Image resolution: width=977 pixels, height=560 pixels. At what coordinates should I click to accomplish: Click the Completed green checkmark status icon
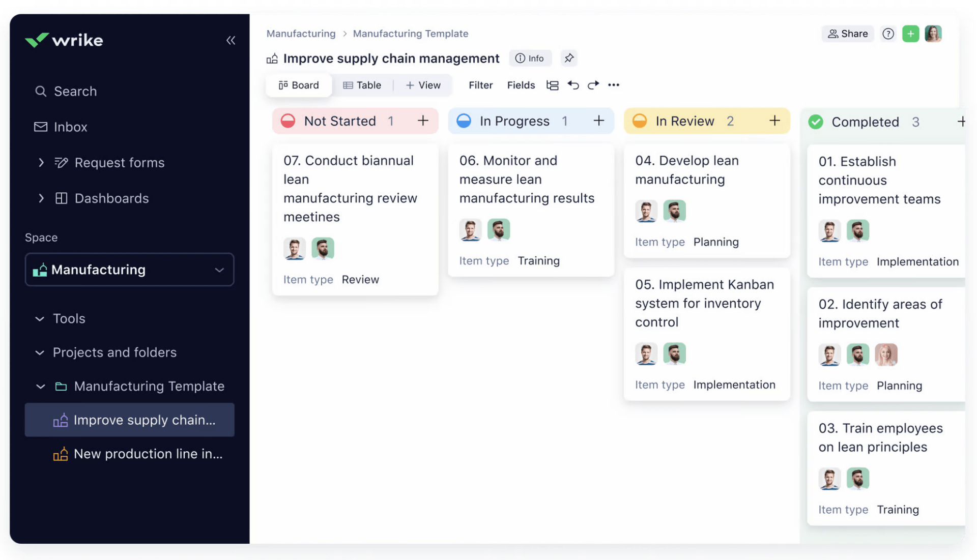point(816,122)
